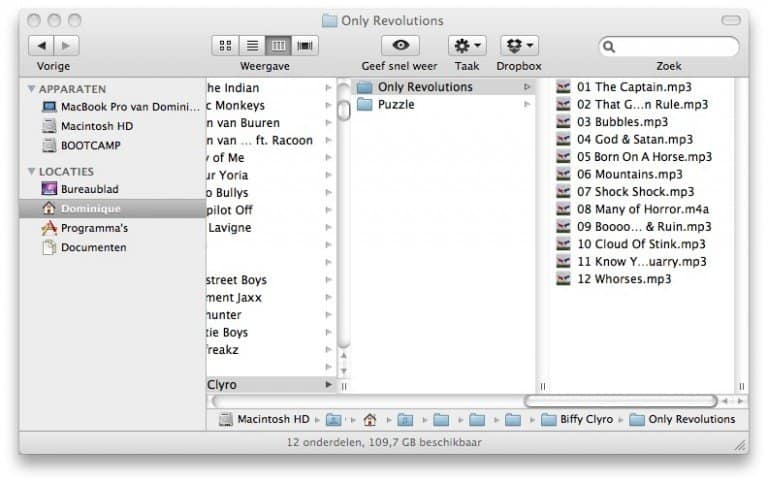Collapse the LOCATIES sidebar section
The image size is (768, 483).
[31, 171]
